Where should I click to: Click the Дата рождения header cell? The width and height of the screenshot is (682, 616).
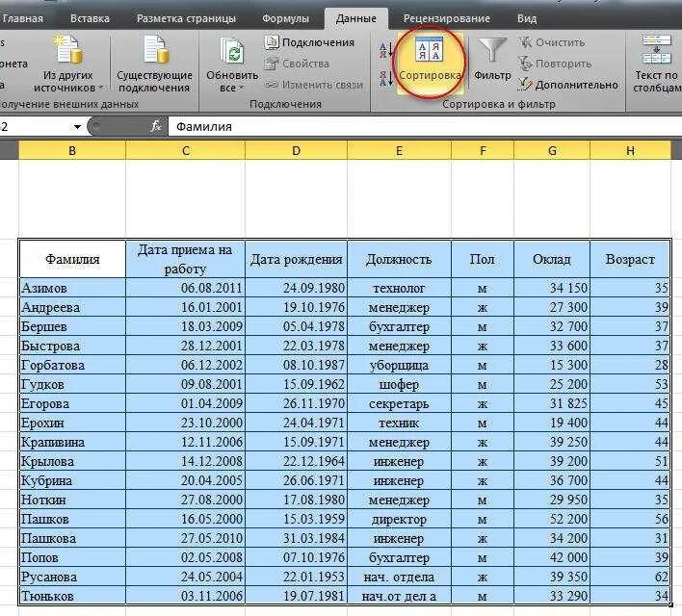click(x=296, y=259)
